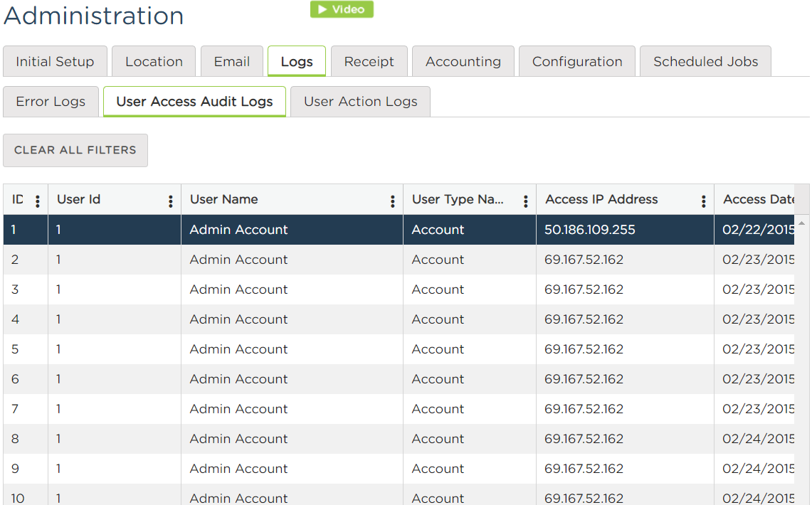Sort by the Access IP Address header

602,199
